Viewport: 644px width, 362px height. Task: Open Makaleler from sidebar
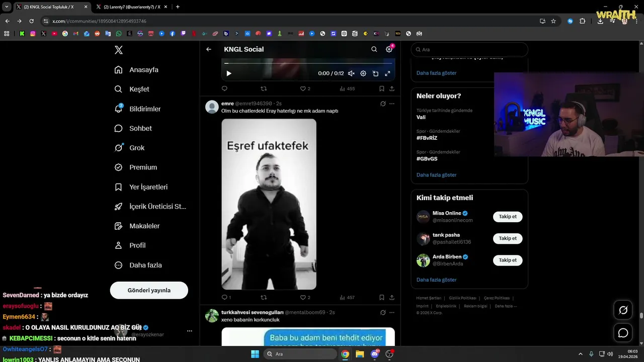[x=137, y=226]
